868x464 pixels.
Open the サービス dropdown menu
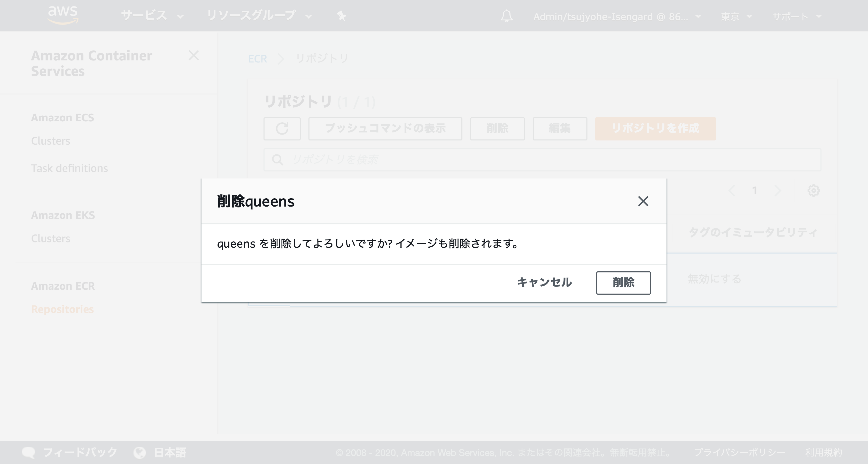[152, 16]
